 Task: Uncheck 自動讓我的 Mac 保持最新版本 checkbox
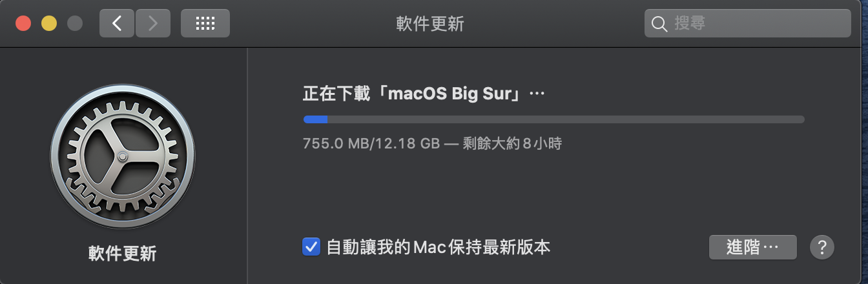(x=311, y=247)
